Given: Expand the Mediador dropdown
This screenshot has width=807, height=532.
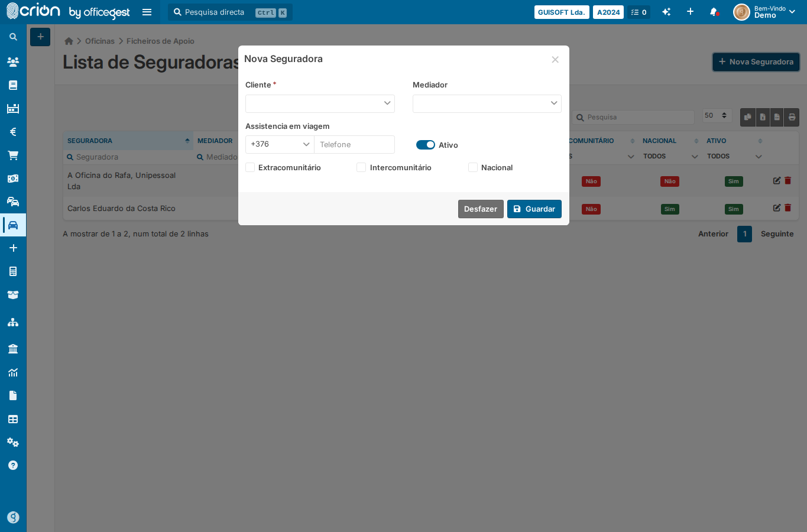Looking at the screenshot, I should point(487,103).
